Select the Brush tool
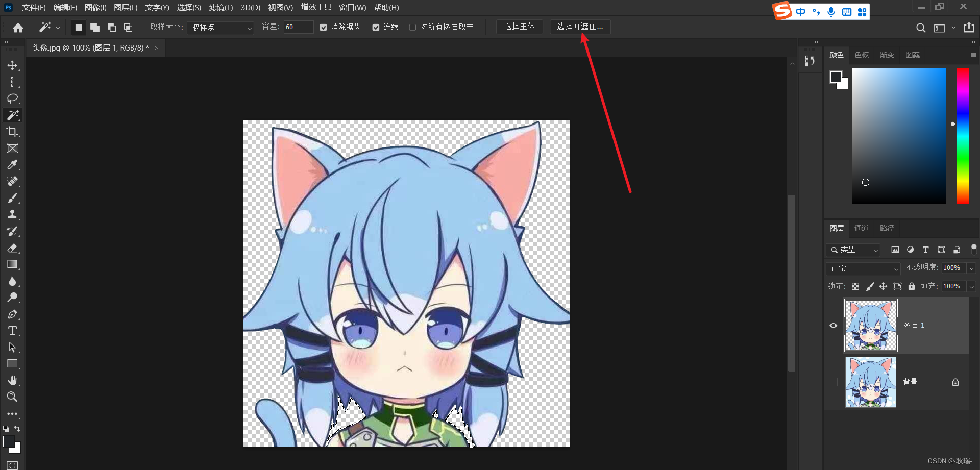 pos(12,198)
